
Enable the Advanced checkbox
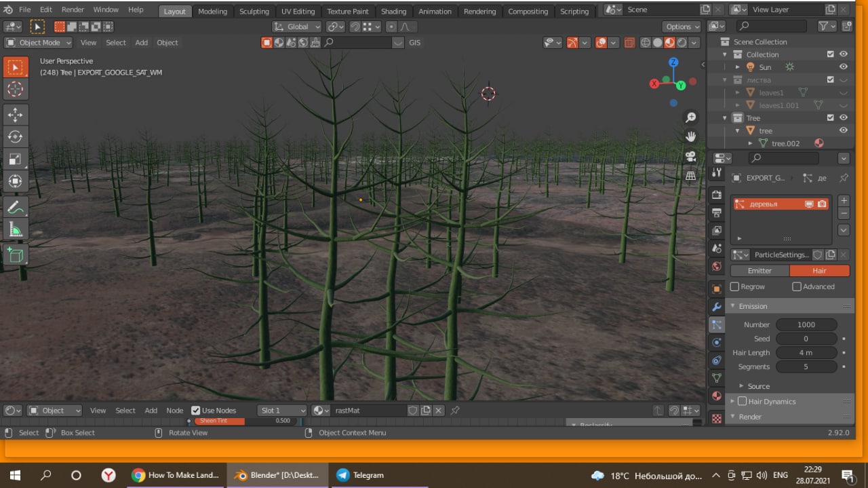(797, 286)
